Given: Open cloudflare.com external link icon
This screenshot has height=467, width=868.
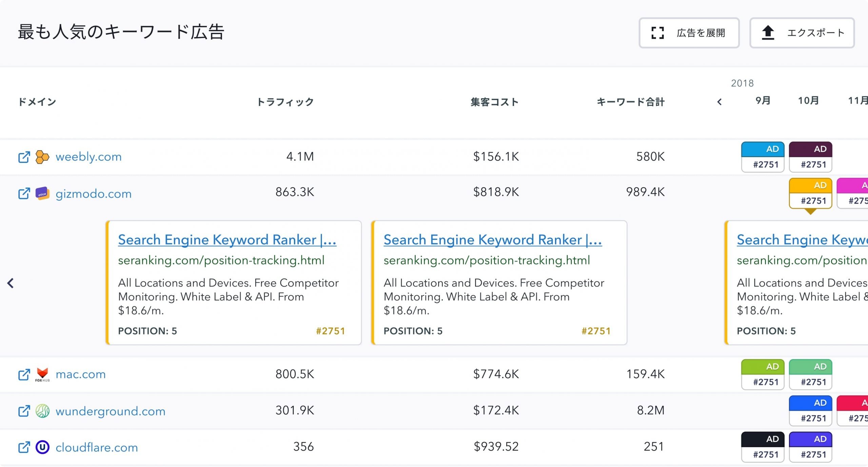Looking at the screenshot, I should 24,447.
